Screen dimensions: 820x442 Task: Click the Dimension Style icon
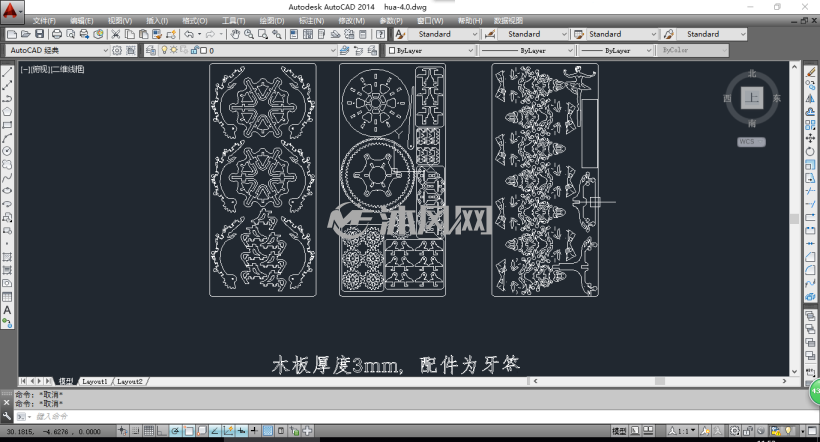click(490, 34)
